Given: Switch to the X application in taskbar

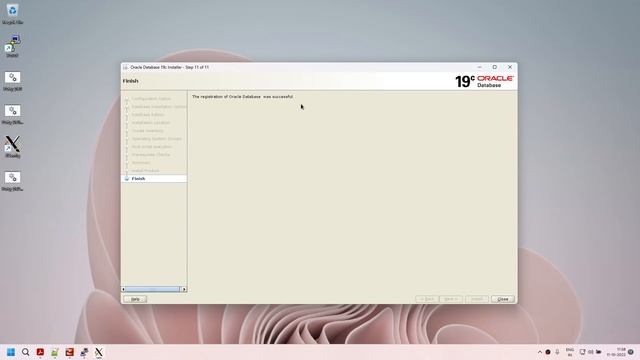Looking at the screenshot, I should [99, 352].
